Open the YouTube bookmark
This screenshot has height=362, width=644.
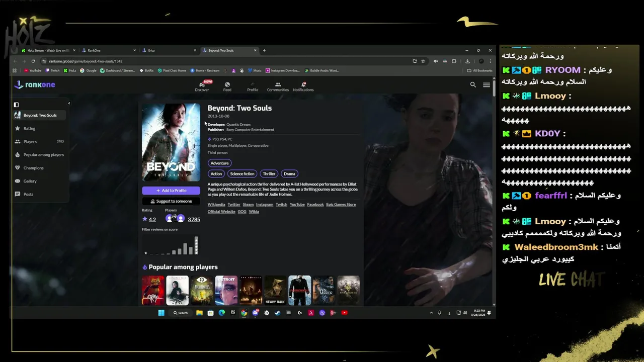point(33,70)
